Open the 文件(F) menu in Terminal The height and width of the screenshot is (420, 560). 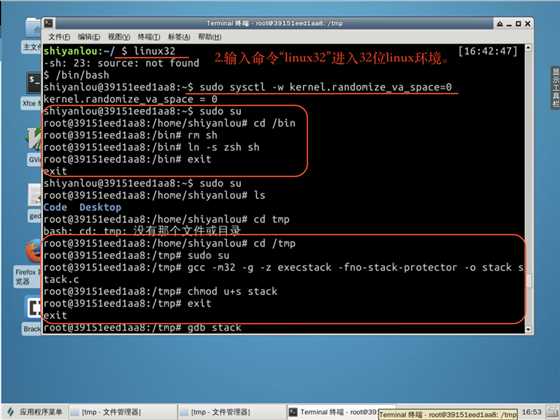point(59,36)
